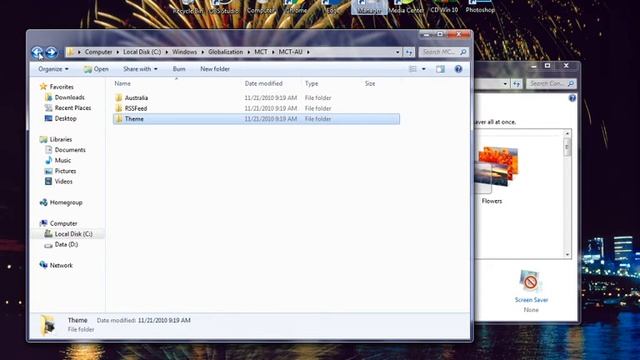640x360 pixels.
Task: Click the MCT breadcrumb segment
Action: pos(260,52)
